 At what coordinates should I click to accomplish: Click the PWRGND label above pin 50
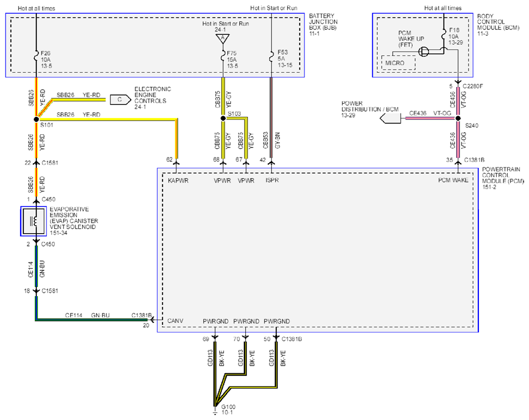click(277, 321)
